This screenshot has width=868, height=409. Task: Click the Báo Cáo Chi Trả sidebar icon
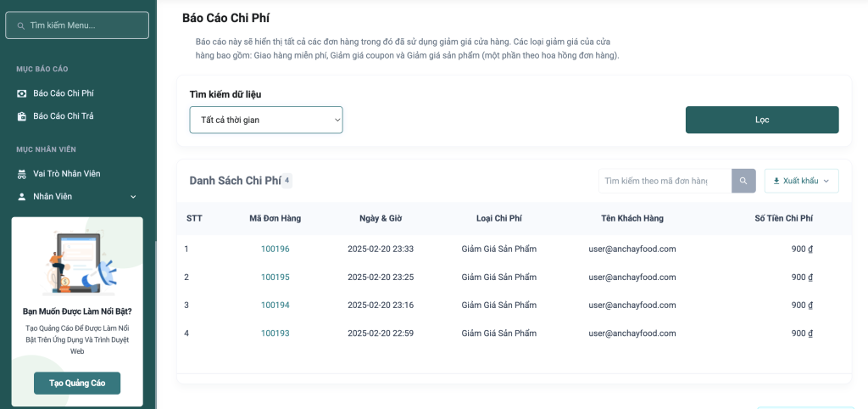pos(22,115)
